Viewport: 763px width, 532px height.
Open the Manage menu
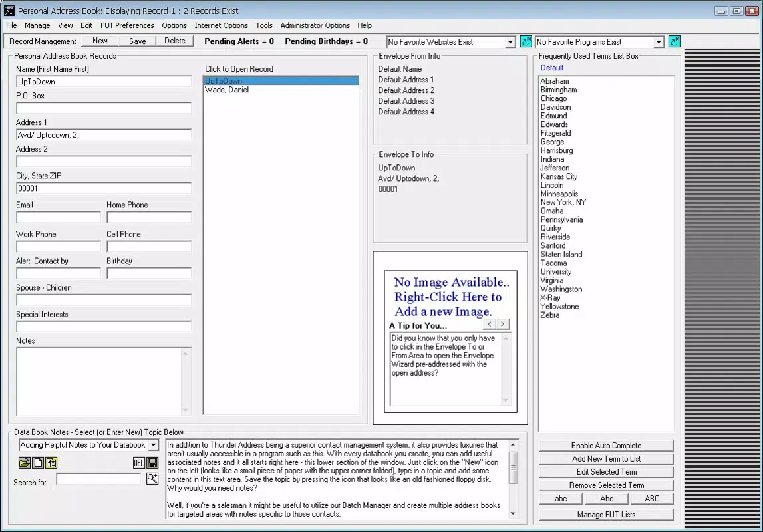click(x=37, y=25)
